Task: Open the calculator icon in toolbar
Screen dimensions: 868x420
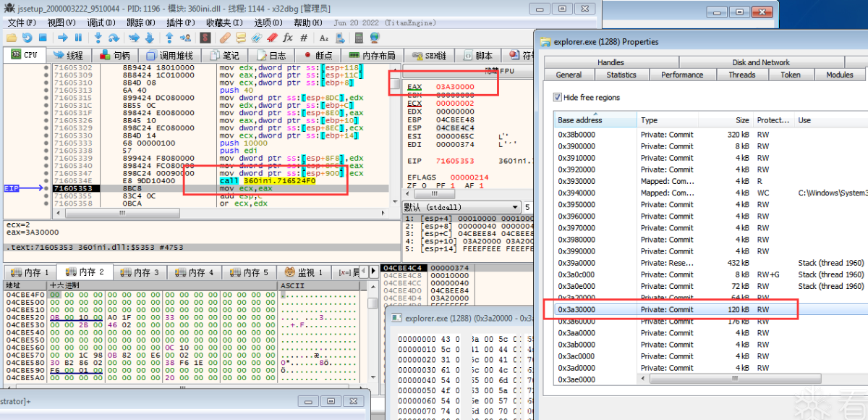Action: tap(359, 38)
